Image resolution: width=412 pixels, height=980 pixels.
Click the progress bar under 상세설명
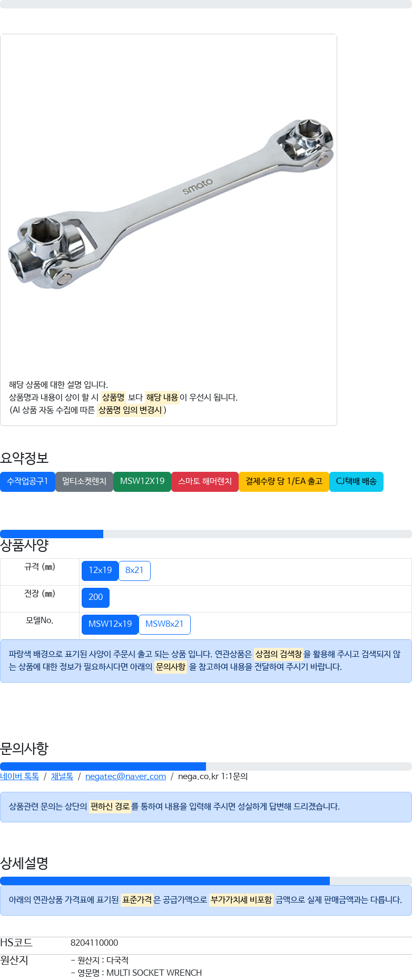click(x=206, y=881)
